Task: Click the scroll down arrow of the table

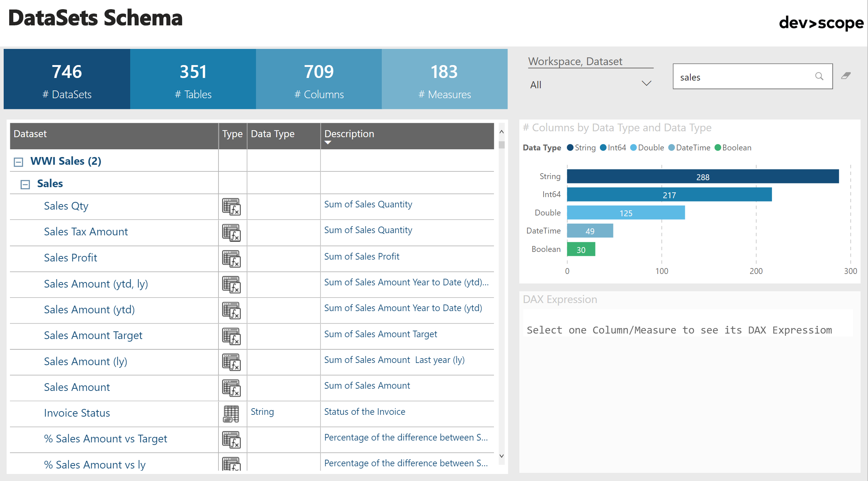Action: pyautogui.click(x=501, y=456)
